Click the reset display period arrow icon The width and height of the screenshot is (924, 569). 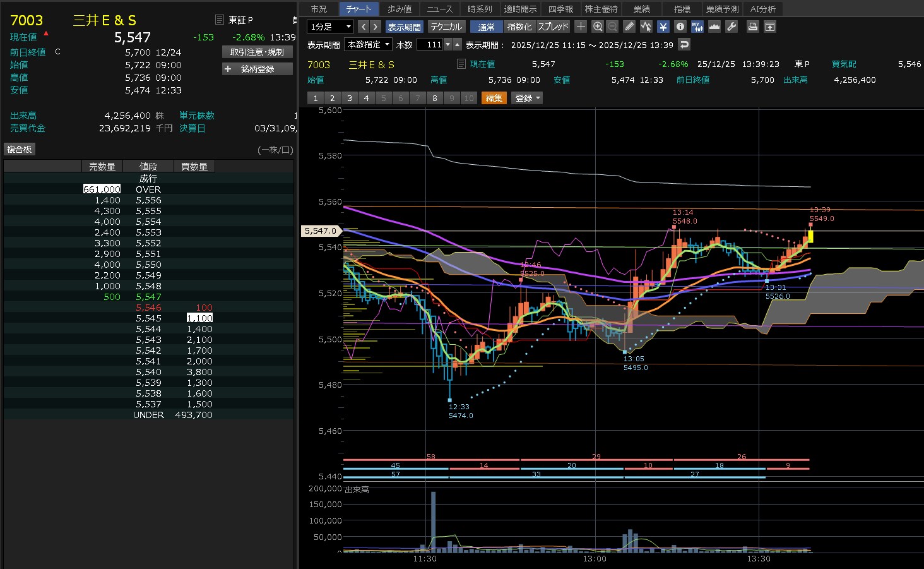coord(684,44)
